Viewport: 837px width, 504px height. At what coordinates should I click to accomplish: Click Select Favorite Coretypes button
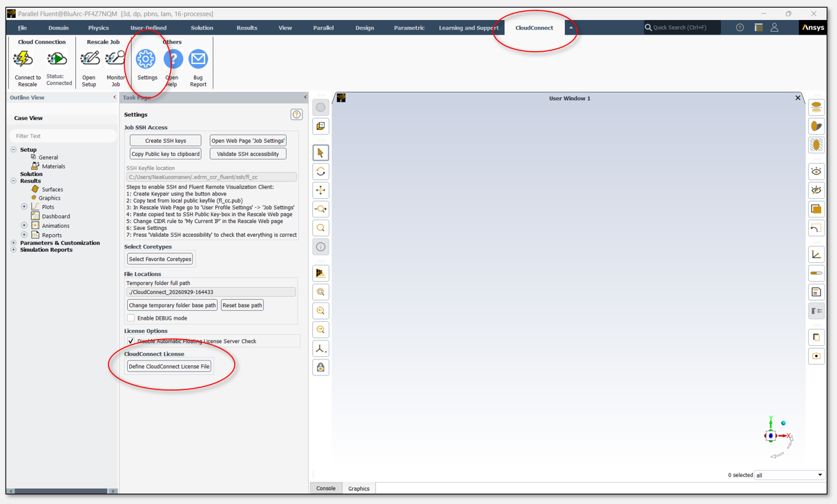click(160, 259)
